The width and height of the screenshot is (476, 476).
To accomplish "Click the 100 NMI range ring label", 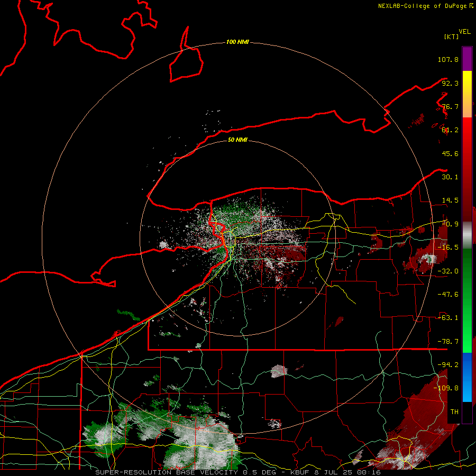I will [x=237, y=42].
